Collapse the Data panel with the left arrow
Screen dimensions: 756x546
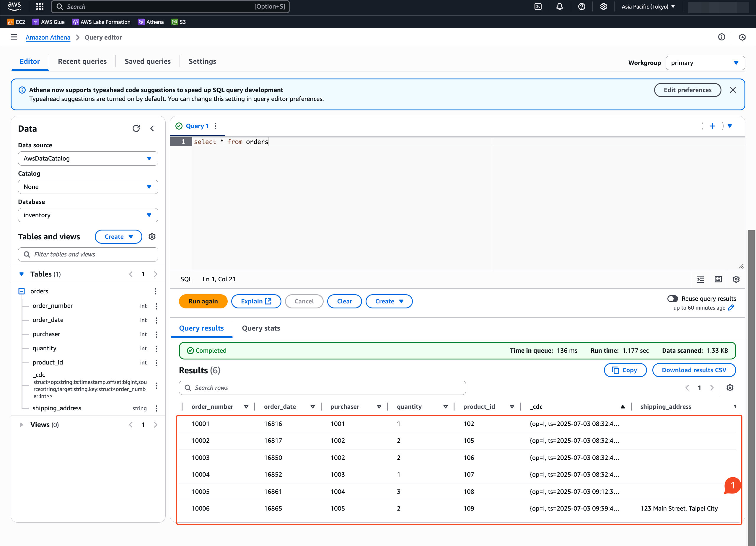click(152, 128)
